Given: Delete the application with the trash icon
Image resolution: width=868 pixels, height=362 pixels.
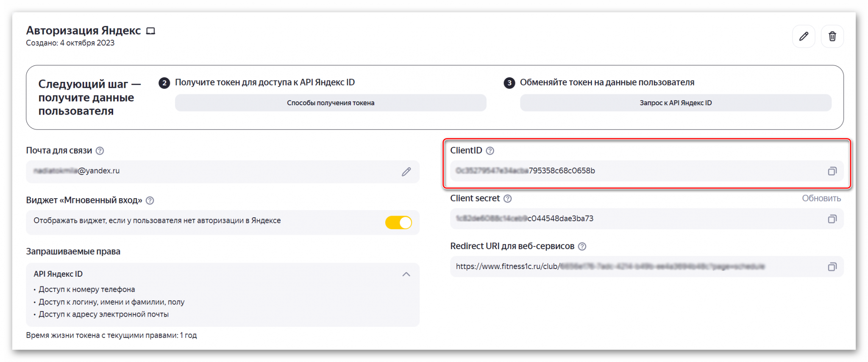Looking at the screenshot, I should 832,36.
